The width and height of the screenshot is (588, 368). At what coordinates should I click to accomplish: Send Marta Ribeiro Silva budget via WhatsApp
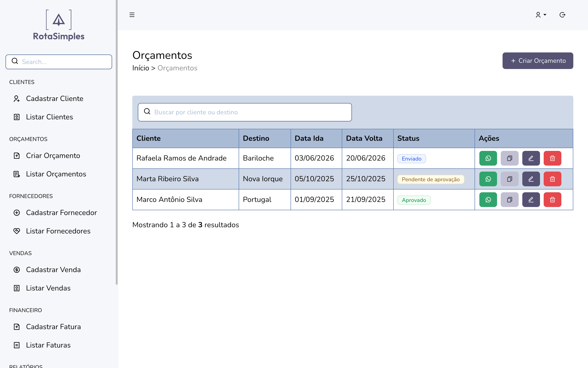coord(488,179)
